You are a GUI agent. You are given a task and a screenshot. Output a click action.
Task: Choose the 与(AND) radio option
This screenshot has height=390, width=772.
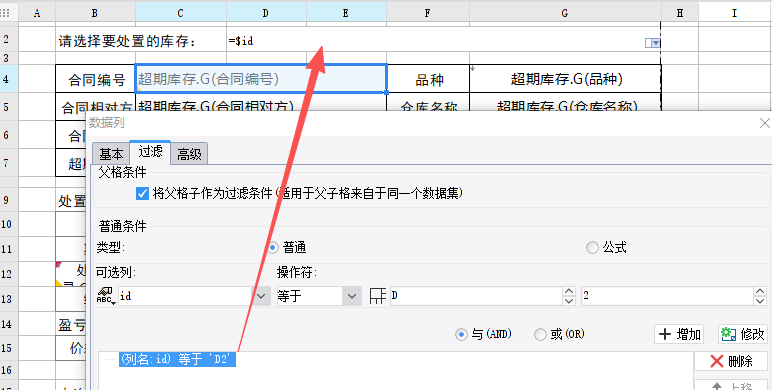(461, 334)
